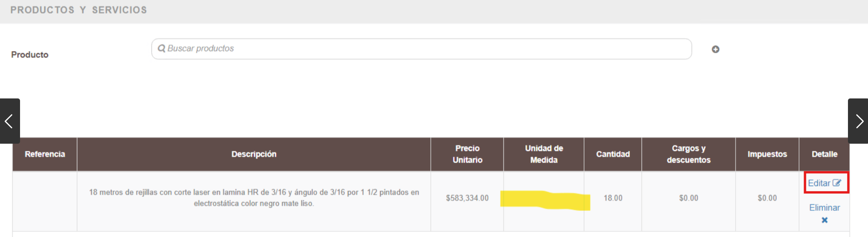This screenshot has width=868, height=237.
Task: Click the Eliminar link in Detalle
Action: [x=824, y=208]
